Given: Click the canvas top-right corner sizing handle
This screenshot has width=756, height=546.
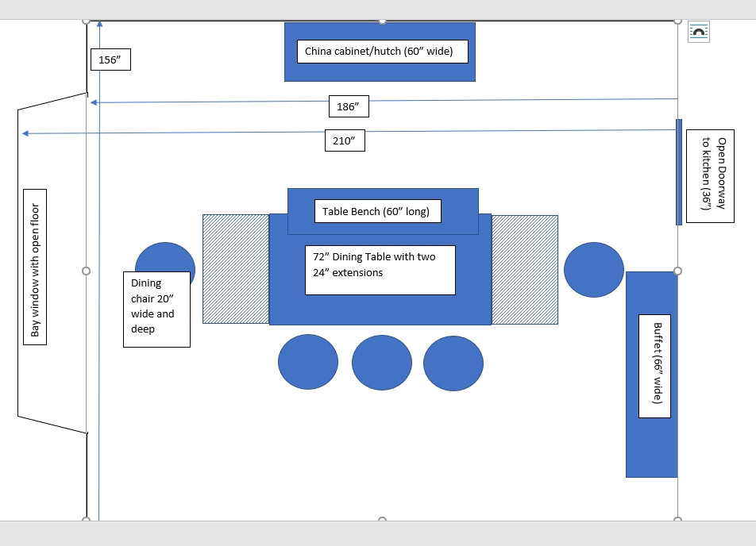Looking at the screenshot, I should (x=677, y=21).
